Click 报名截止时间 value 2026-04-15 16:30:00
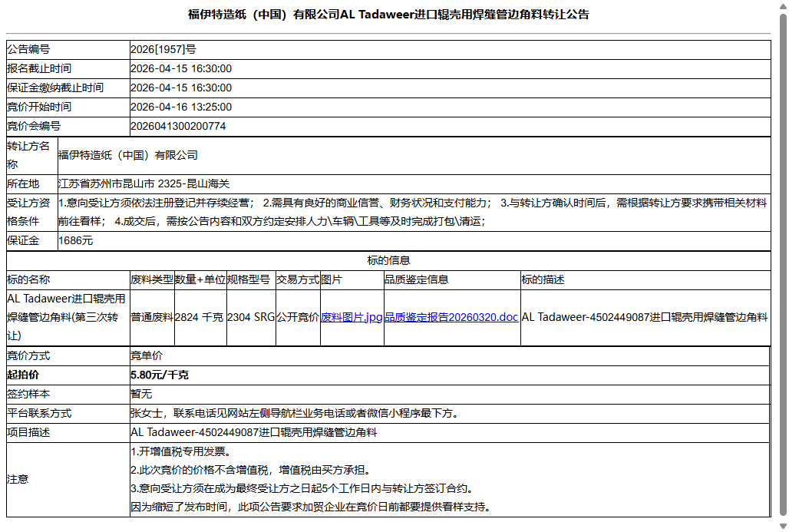 pos(181,68)
